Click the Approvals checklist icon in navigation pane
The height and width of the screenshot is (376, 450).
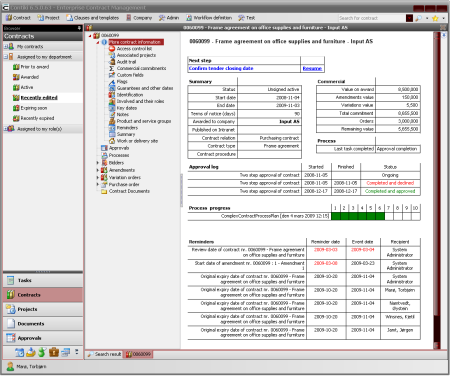tap(11, 338)
